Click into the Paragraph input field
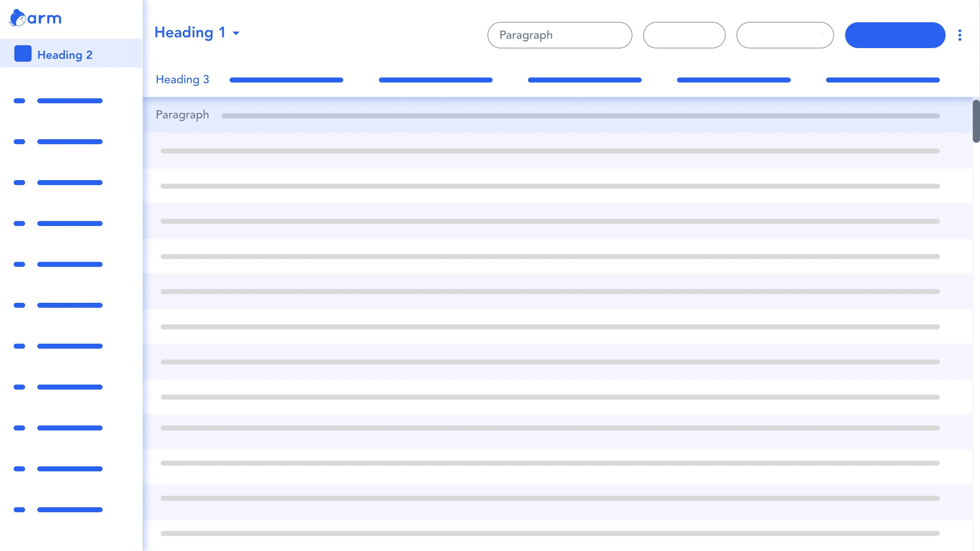Viewport: 980px width, 551px height. point(560,35)
